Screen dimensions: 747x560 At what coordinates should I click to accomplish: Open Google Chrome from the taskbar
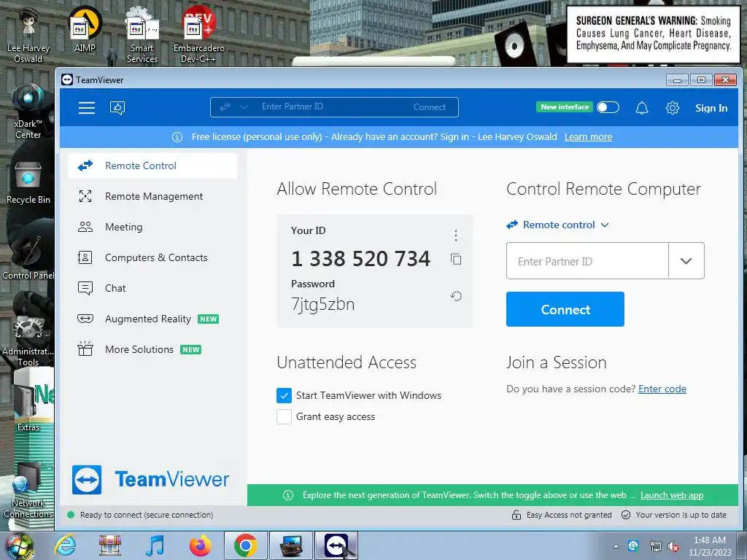tap(246, 545)
